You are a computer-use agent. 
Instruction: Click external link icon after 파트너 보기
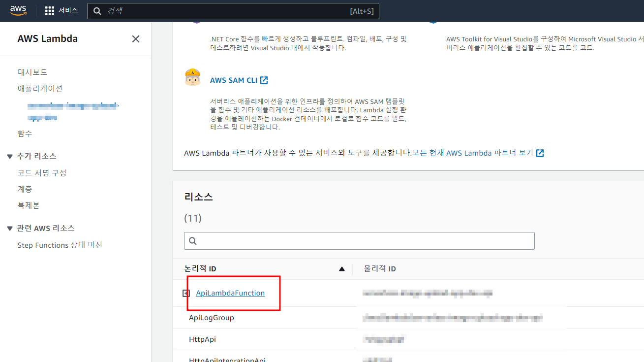point(540,153)
